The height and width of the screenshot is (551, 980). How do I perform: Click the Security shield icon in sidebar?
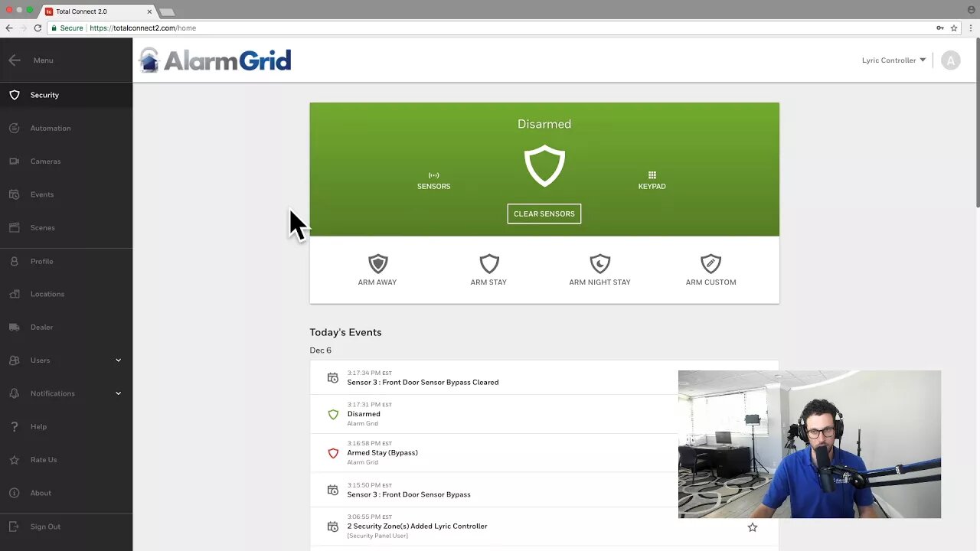[x=15, y=95]
